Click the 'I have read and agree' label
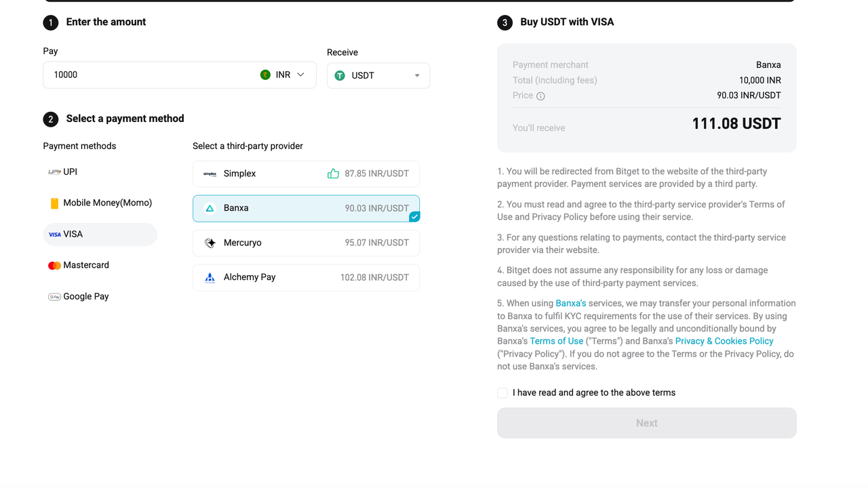Image resolution: width=868 pixels, height=488 pixels. pyautogui.click(x=594, y=393)
